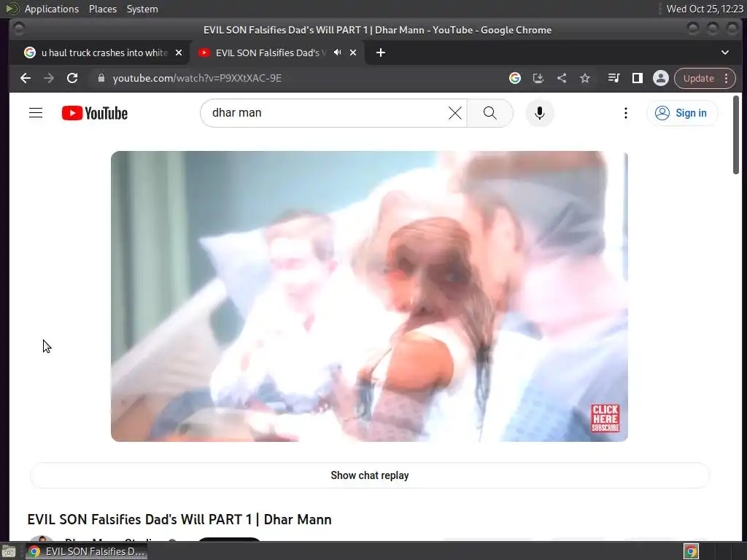The image size is (747, 560).
Task: Click the Sign in button
Action: tap(682, 113)
